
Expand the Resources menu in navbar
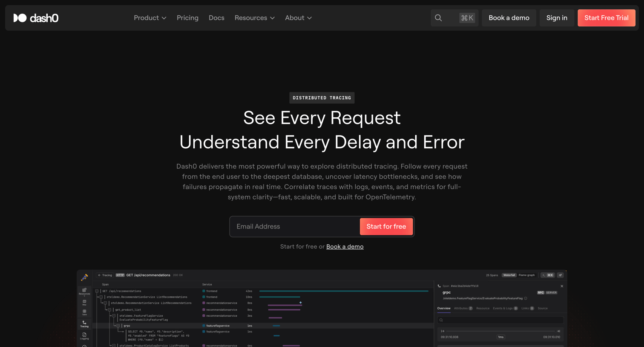point(254,18)
